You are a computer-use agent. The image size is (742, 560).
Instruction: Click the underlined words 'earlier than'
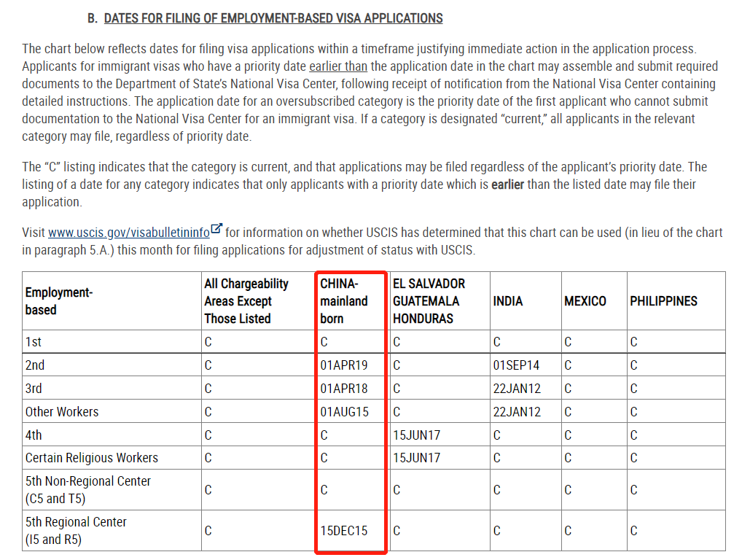(338, 66)
